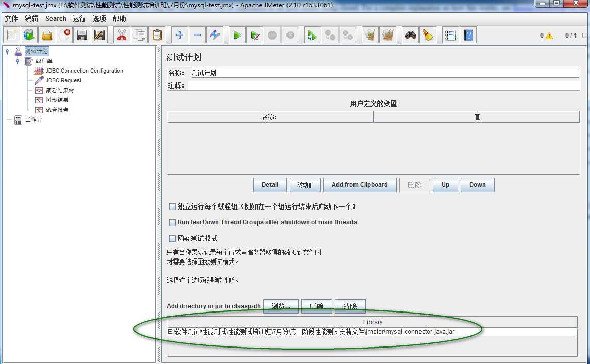Start the test with green play icon
The image size is (590, 364).
click(x=237, y=36)
